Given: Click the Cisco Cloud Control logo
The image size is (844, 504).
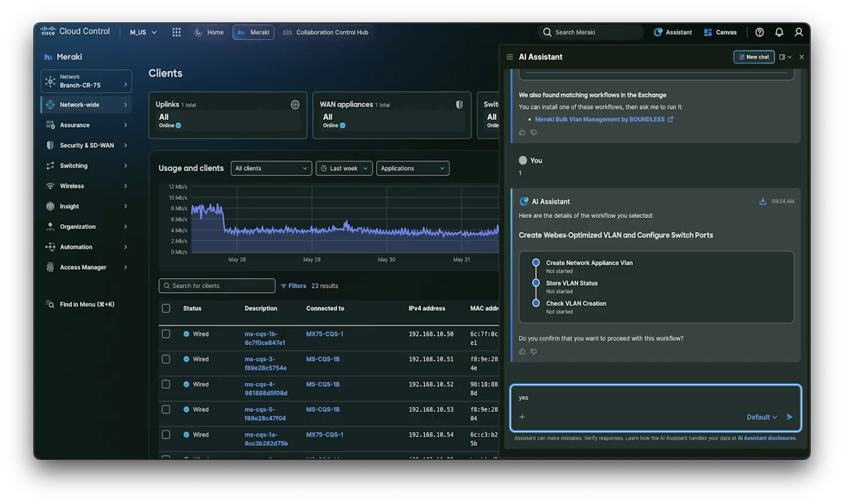Looking at the screenshot, I should pyautogui.click(x=75, y=31).
